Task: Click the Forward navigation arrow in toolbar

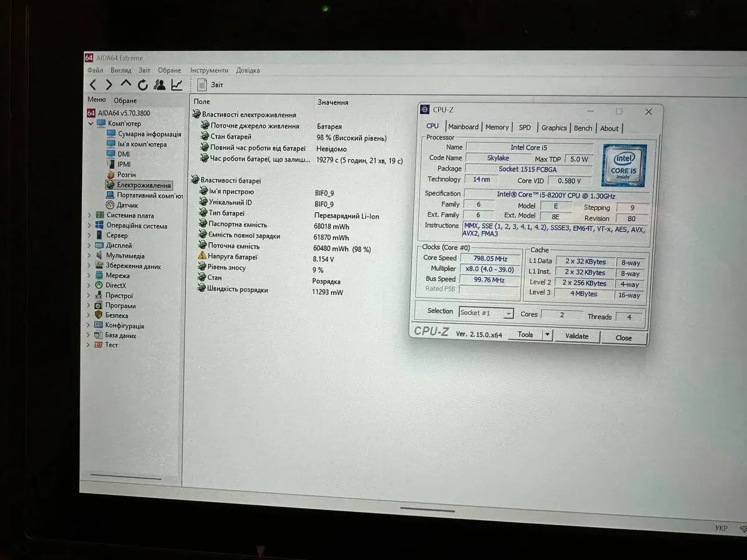Action: tap(109, 85)
